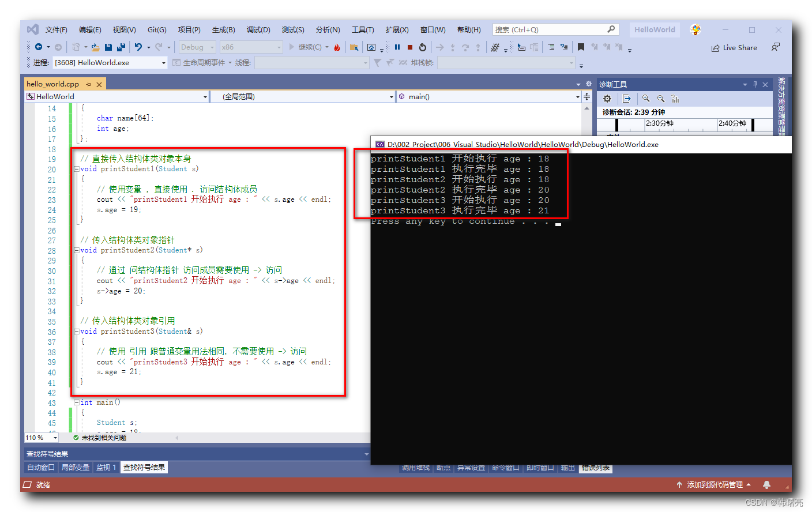Stop debugging with the red square
This screenshot has width=812, height=512.
coord(410,47)
